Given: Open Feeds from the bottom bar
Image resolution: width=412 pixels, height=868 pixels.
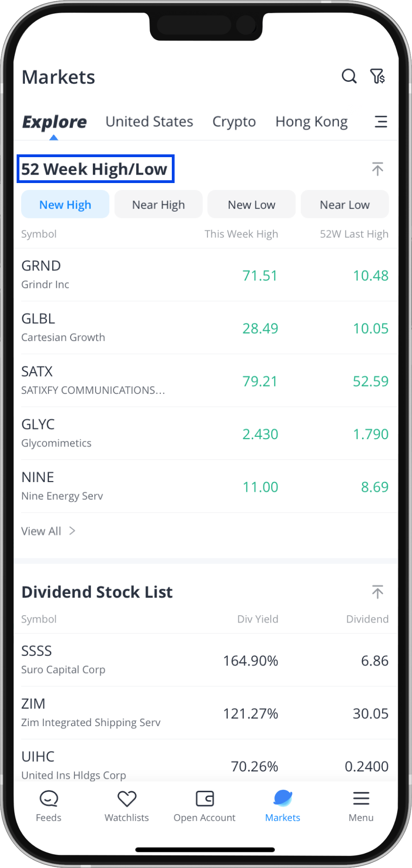Looking at the screenshot, I should click(x=48, y=805).
